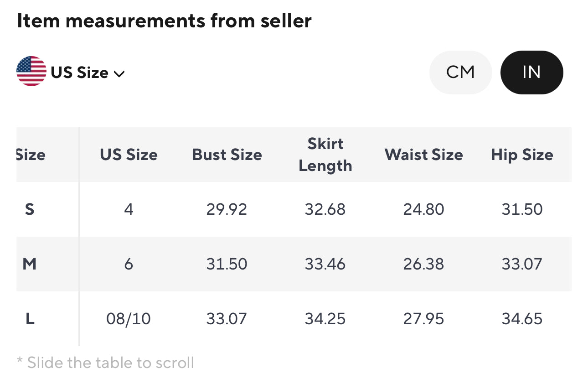Click the Item measurements from seller heading
Viewport: 588px width, 389px height.
pyautogui.click(x=164, y=21)
